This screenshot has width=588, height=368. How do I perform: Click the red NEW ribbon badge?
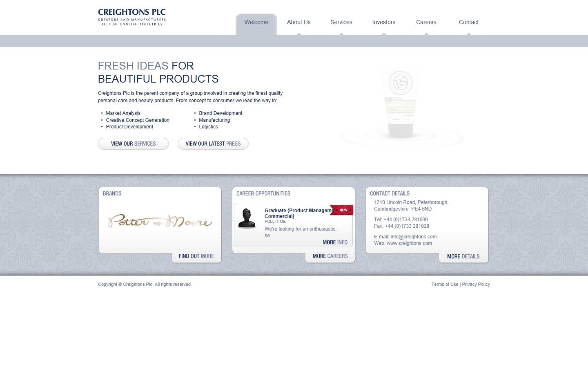click(x=343, y=210)
